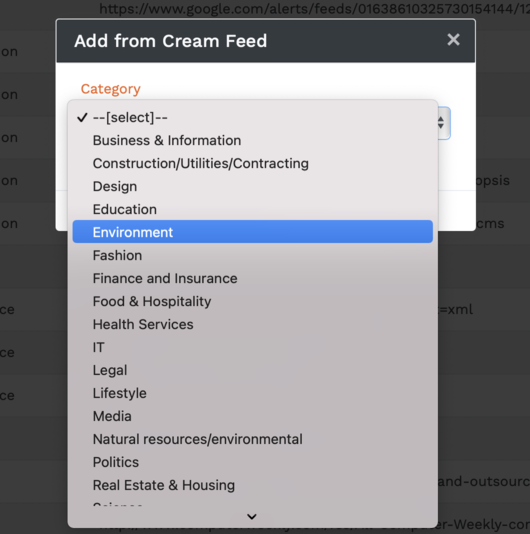Close the Add from Cream Feed dialog
Screen dimensions: 530x534
point(453,40)
